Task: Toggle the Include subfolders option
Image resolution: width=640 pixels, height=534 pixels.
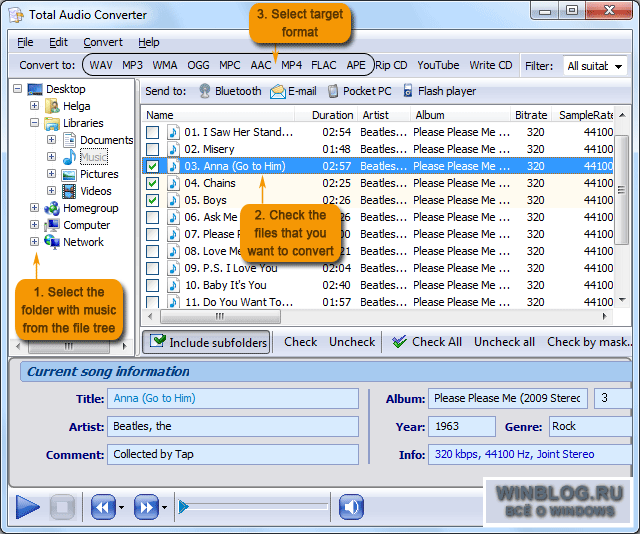Action: [x=206, y=342]
